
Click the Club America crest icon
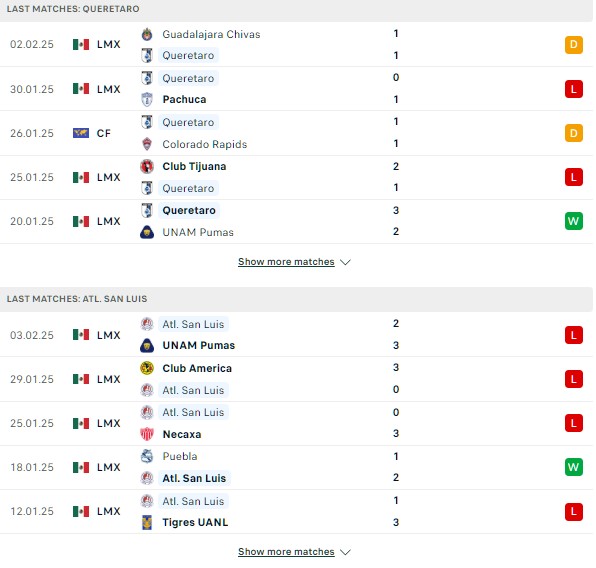tap(147, 368)
